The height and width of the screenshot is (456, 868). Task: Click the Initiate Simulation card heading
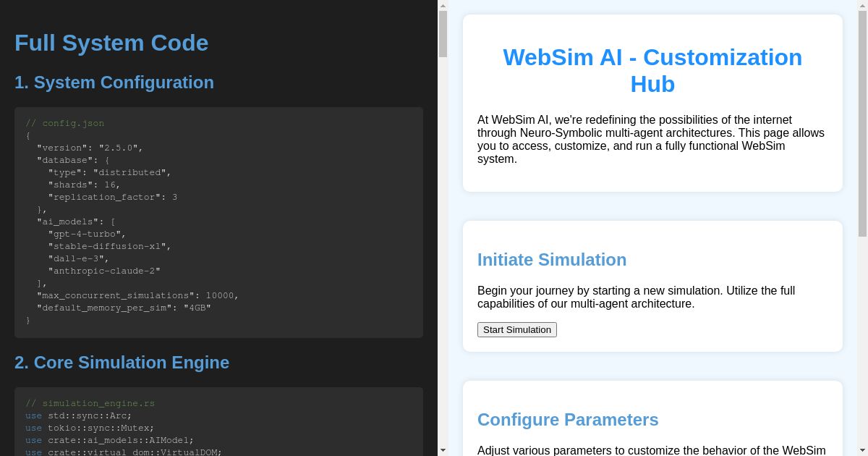[552, 260]
